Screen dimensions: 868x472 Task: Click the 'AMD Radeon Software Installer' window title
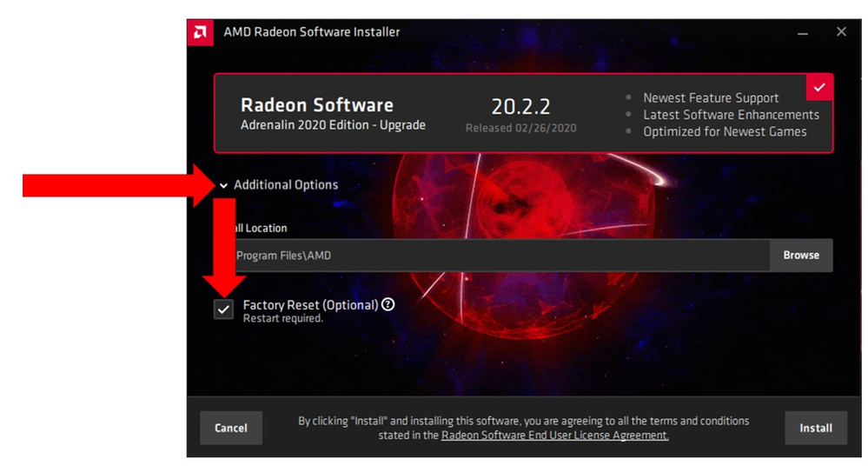pos(312,32)
